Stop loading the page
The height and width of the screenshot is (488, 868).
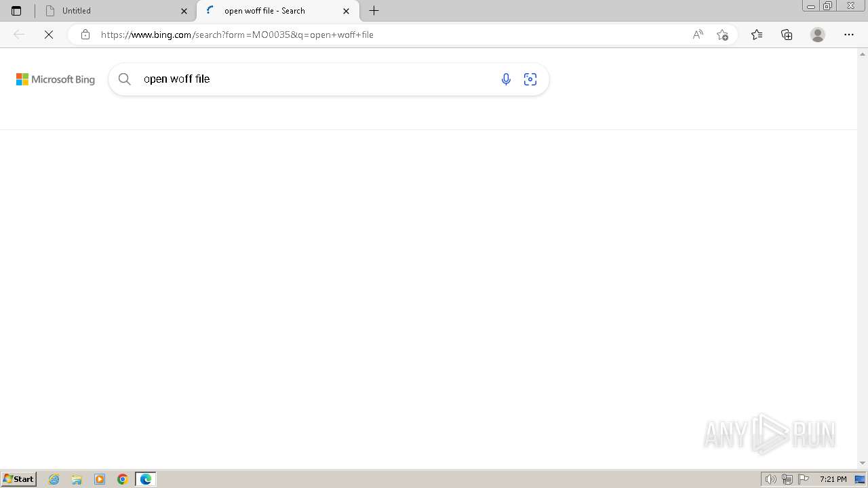(49, 35)
